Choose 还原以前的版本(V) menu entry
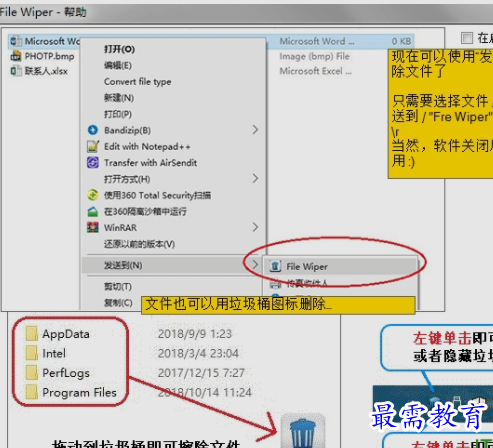 [x=139, y=244]
